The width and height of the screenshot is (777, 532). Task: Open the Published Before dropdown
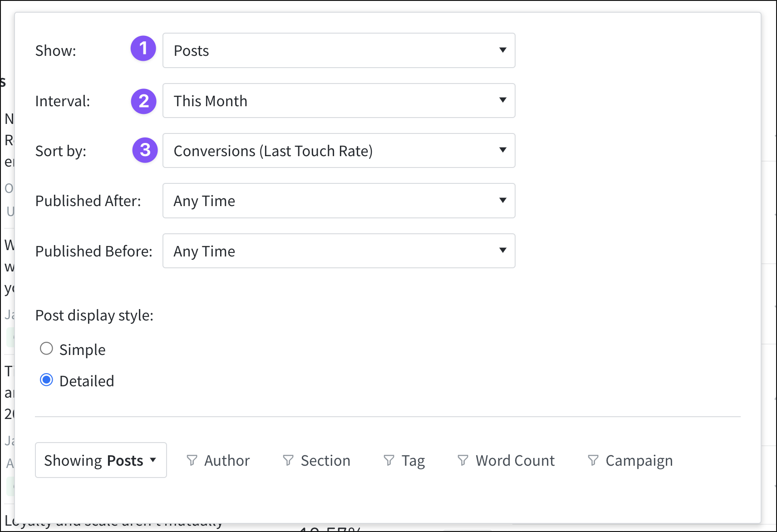339,251
